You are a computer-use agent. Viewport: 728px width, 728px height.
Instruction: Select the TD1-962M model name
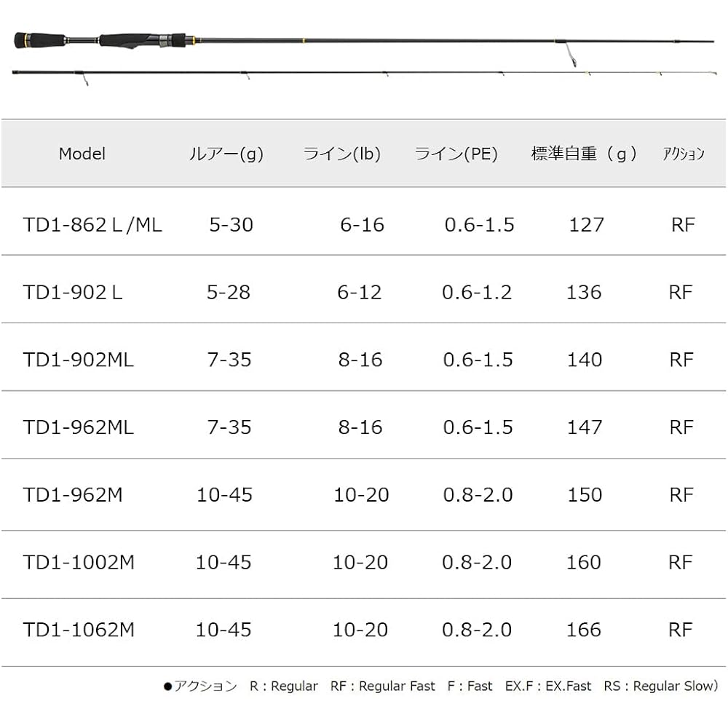coord(73,495)
